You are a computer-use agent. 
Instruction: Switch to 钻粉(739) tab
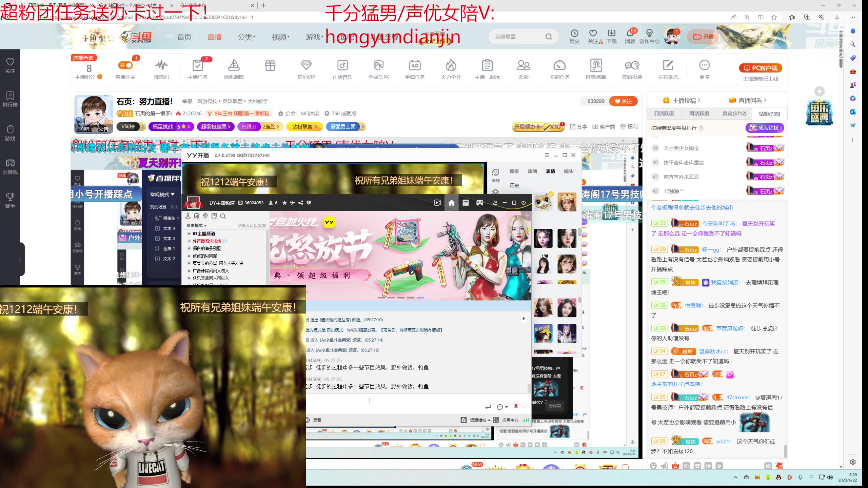769,114
